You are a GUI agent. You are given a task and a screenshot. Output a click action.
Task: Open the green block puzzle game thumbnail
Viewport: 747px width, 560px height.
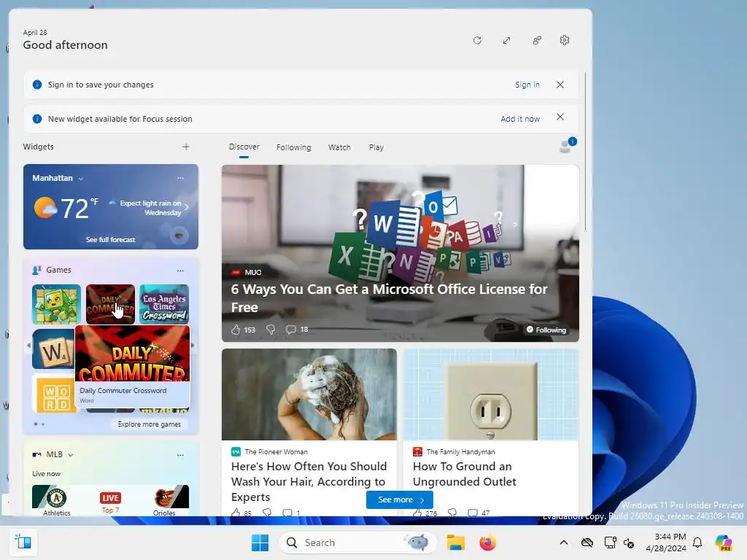[56, 304]
